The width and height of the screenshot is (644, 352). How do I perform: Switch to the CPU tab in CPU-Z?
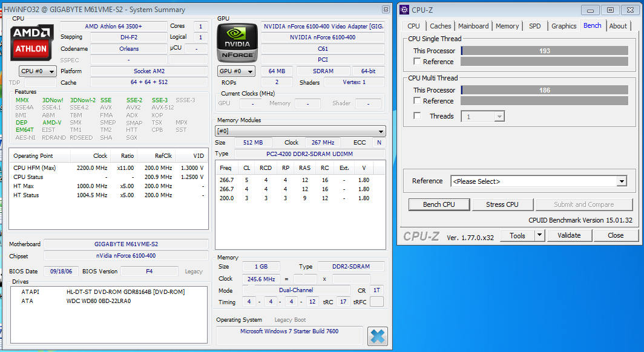coord(413,26)
